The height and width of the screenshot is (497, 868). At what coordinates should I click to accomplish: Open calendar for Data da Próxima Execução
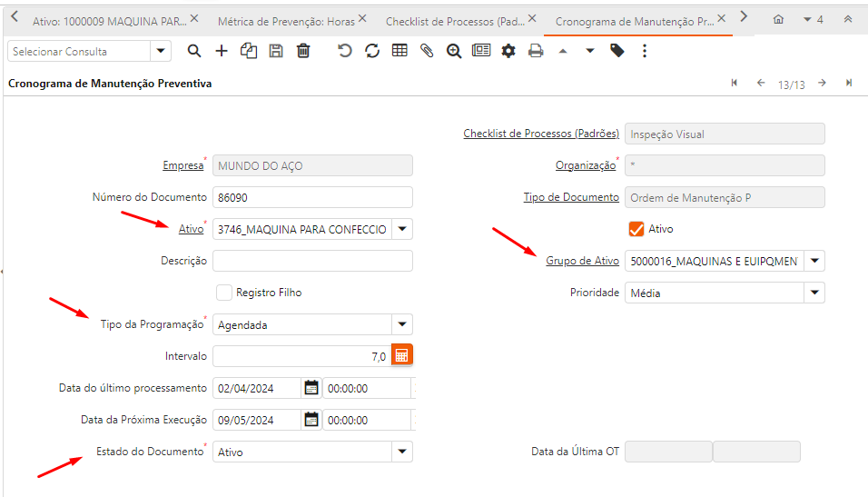pos(311,420)
